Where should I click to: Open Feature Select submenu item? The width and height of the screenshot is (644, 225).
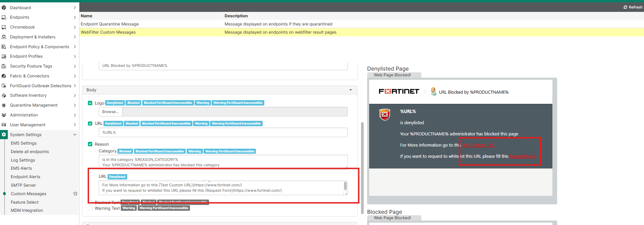point(24,202)
